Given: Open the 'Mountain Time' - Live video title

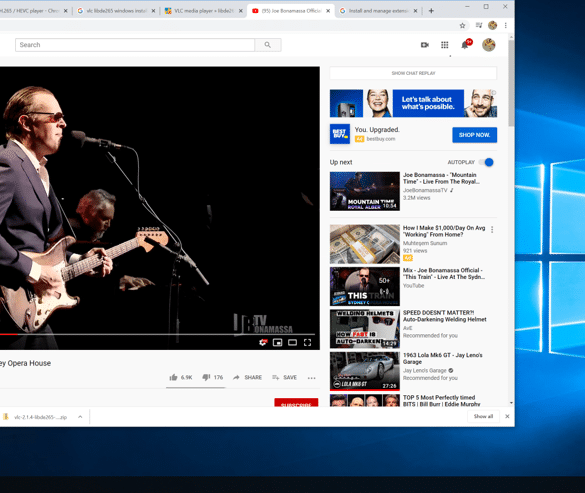Looking at the screenshot, I should (441, 178).
